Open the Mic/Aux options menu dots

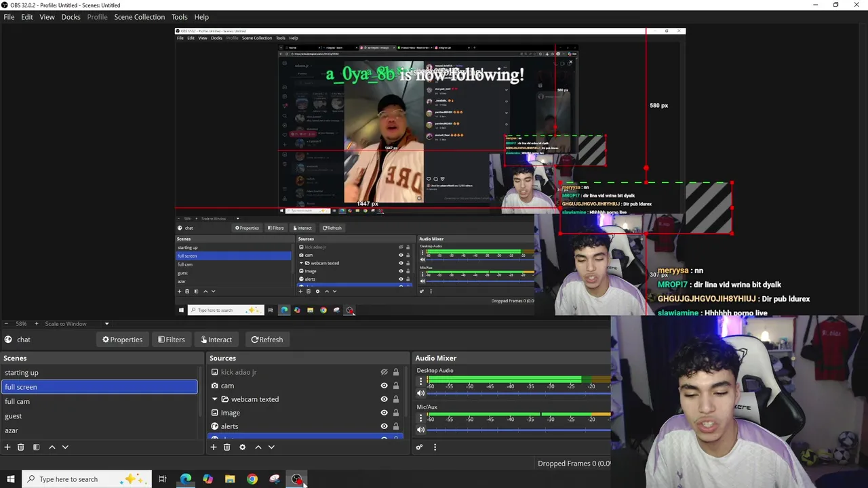pos(420,418)
